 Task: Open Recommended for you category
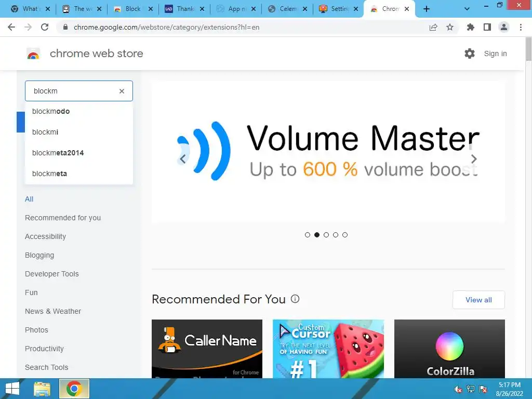point(63,218)
